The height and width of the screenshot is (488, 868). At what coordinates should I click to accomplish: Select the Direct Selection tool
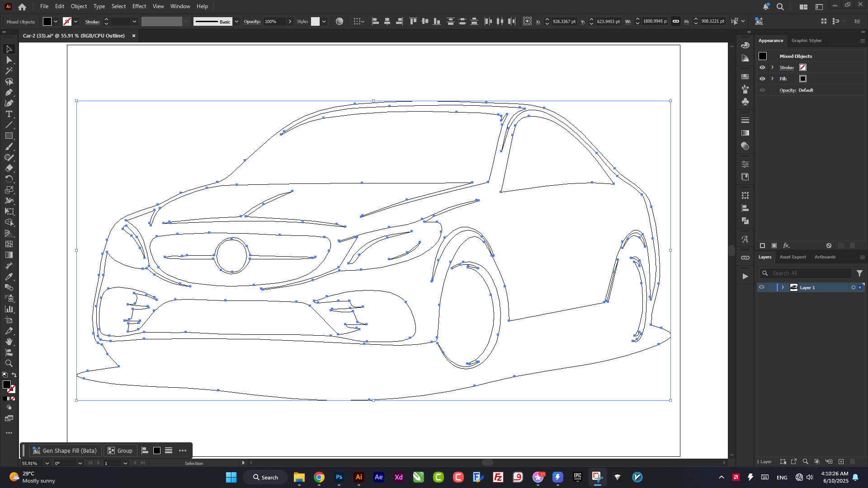pyautogui.click(x=9, y=60)
